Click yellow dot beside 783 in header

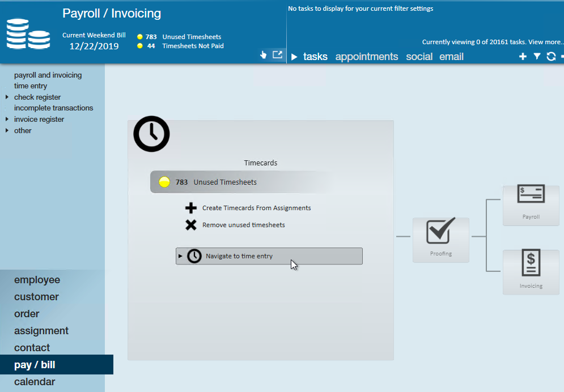tap(140, 37)
